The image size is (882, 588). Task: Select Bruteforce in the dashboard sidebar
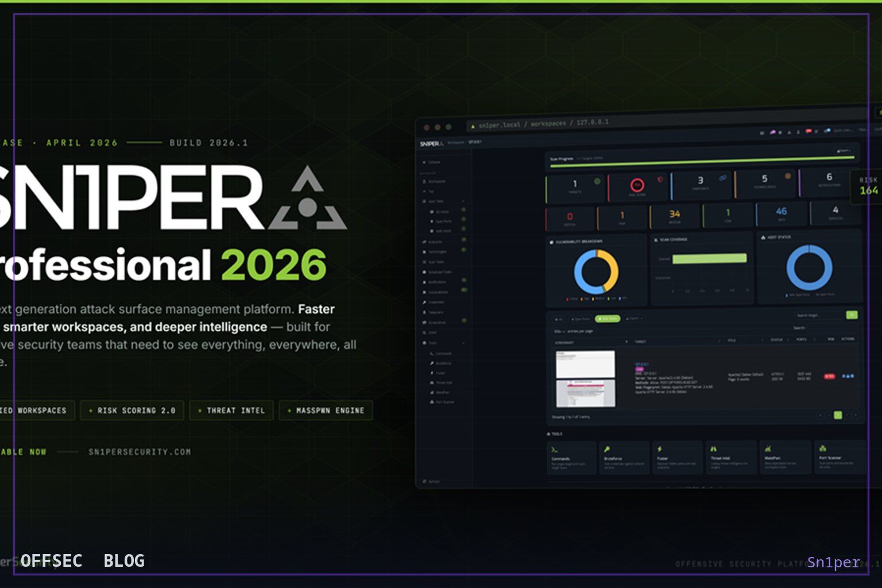(440, 363)
